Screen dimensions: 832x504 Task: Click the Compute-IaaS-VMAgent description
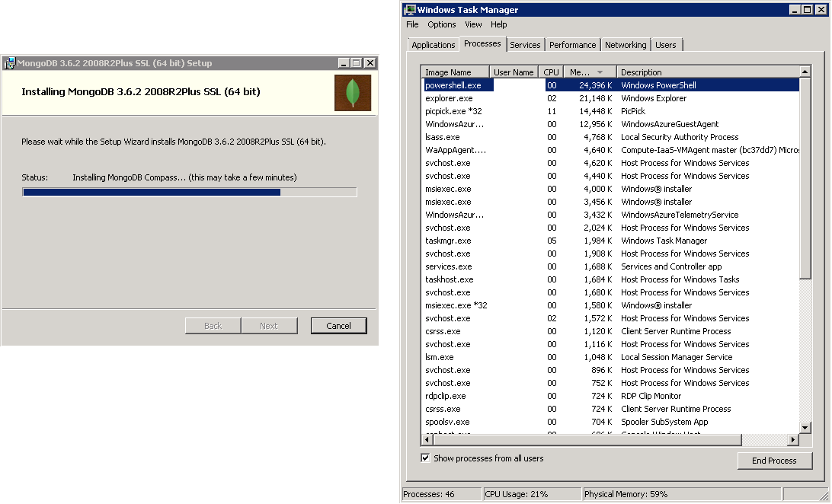click(709, 151)
